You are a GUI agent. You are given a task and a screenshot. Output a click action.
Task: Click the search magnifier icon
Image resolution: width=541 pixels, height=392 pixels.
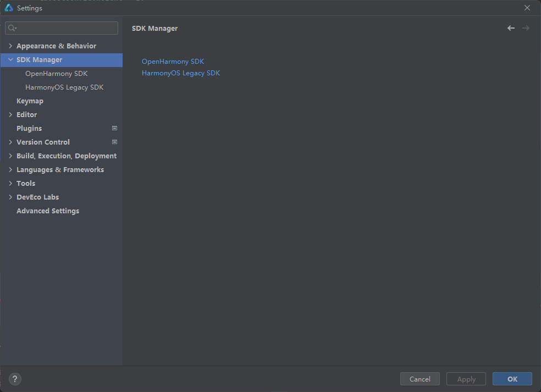12,28
